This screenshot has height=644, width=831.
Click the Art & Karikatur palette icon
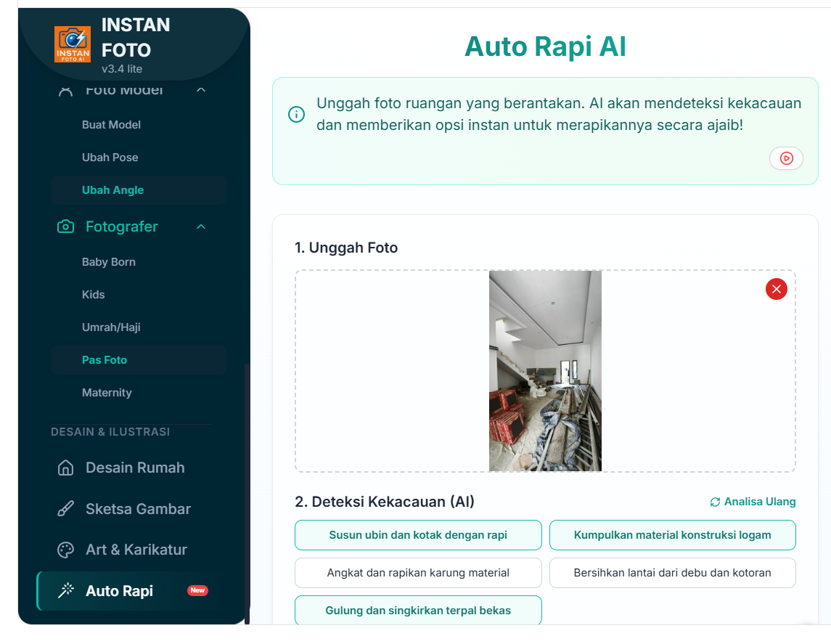click(x=65, y=550)
